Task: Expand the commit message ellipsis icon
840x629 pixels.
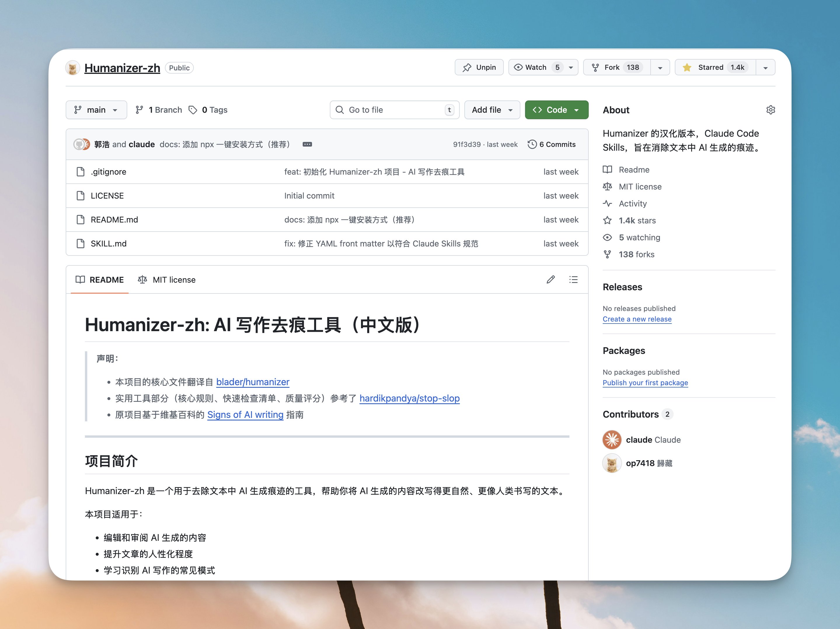Action: tap(307, 144)
